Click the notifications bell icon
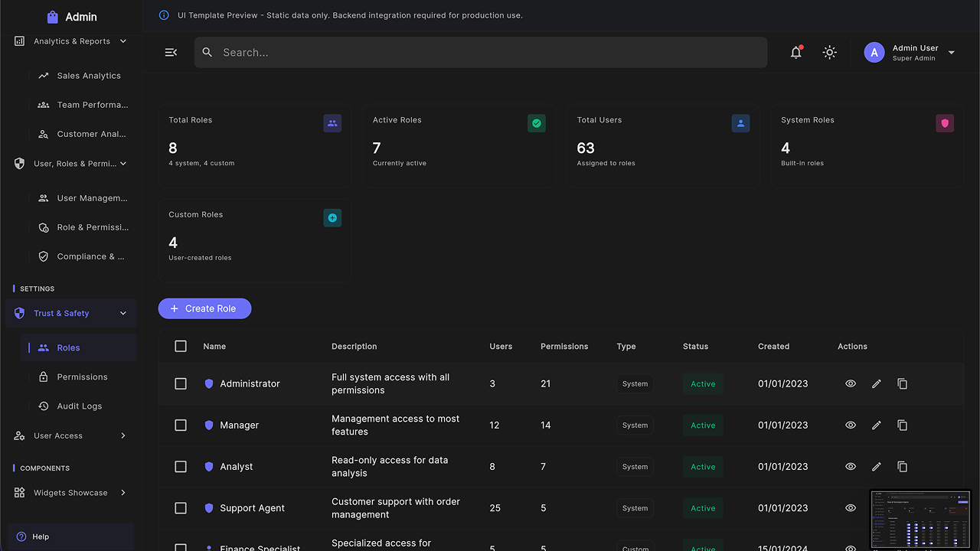 point(796,52)
